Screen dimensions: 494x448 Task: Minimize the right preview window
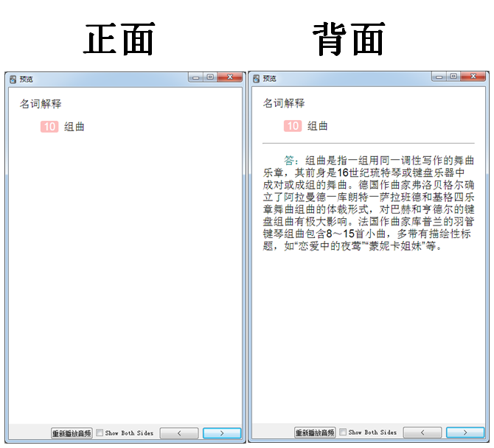pyautogui.click(x=439, y=77)
